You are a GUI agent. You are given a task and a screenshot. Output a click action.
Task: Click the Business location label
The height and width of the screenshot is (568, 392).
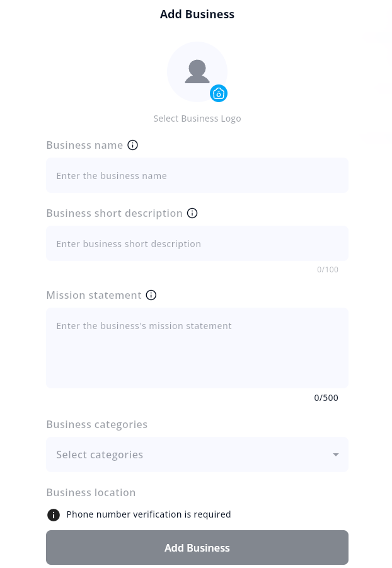(91, 492)
